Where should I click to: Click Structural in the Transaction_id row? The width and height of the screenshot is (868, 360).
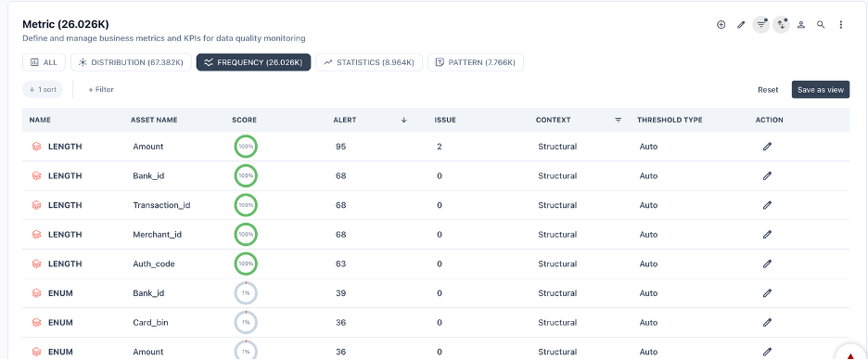[557, 205]
